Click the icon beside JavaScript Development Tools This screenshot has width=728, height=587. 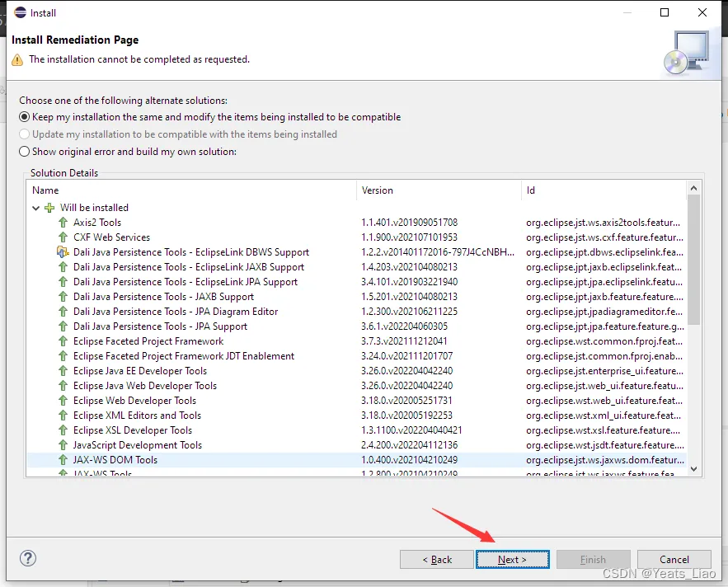tap(63, 445)
